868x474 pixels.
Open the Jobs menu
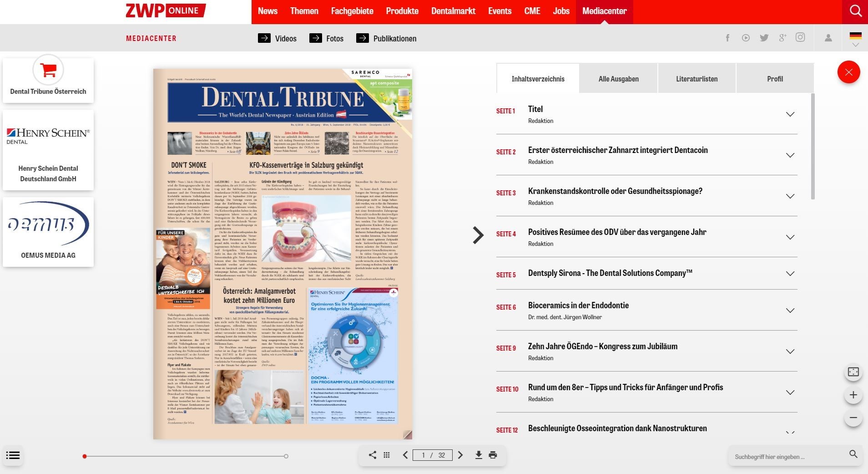pos(561,11)
